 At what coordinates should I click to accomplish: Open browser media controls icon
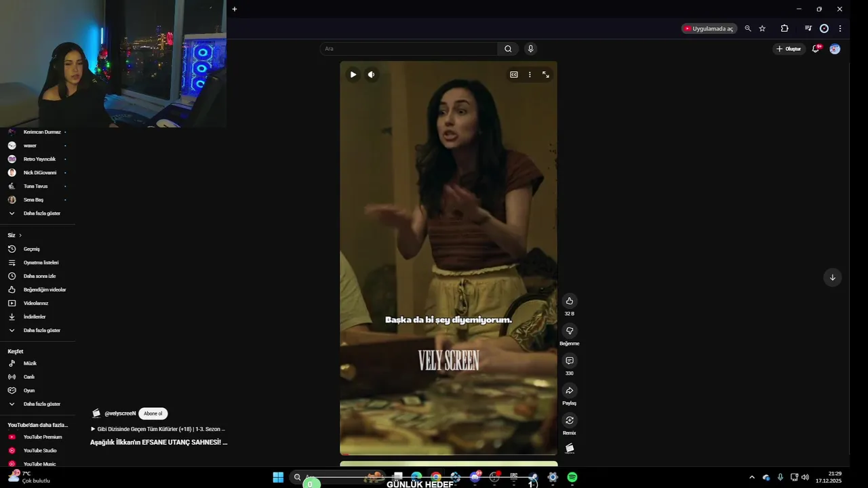[808, 28]
